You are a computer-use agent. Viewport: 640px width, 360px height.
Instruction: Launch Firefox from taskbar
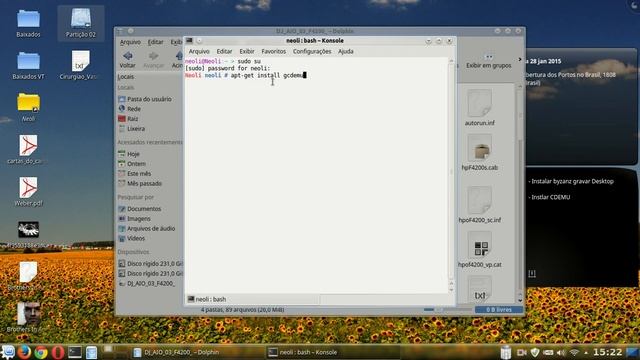[x=24, y=352]
